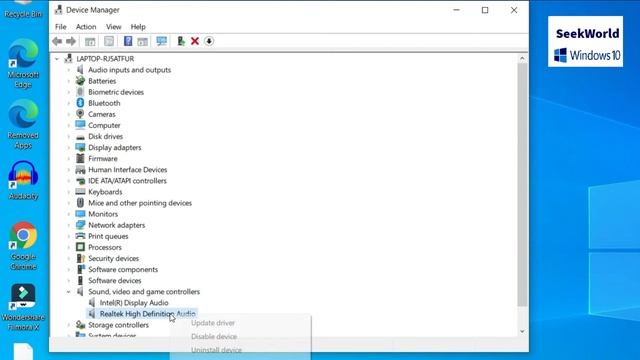Screen dimensions: 640x360
Task: Click the Back arrow toolbar icon
Action: click(x=57, y=41)
